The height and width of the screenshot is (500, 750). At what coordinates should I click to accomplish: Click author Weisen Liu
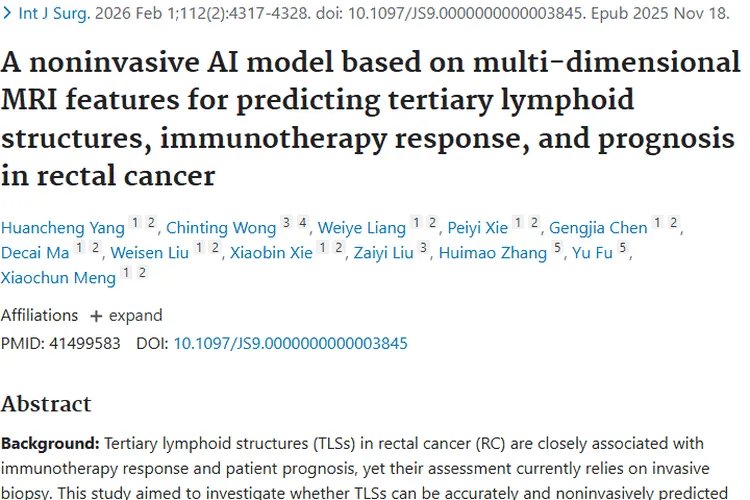(149, 252)
